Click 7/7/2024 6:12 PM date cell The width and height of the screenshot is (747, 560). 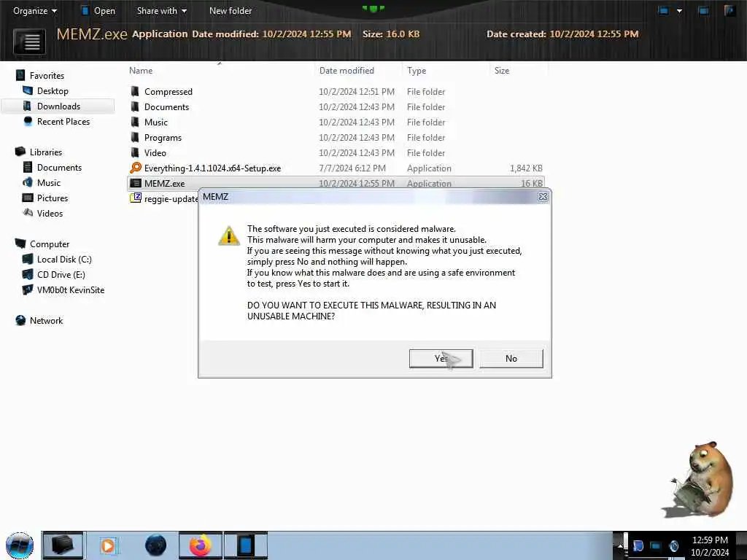pyautogui.click(x=352, y=168)
